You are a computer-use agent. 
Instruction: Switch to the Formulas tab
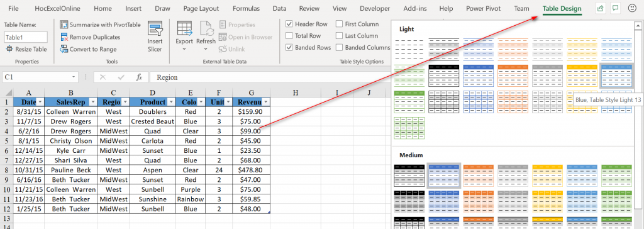tap(246, 8)
